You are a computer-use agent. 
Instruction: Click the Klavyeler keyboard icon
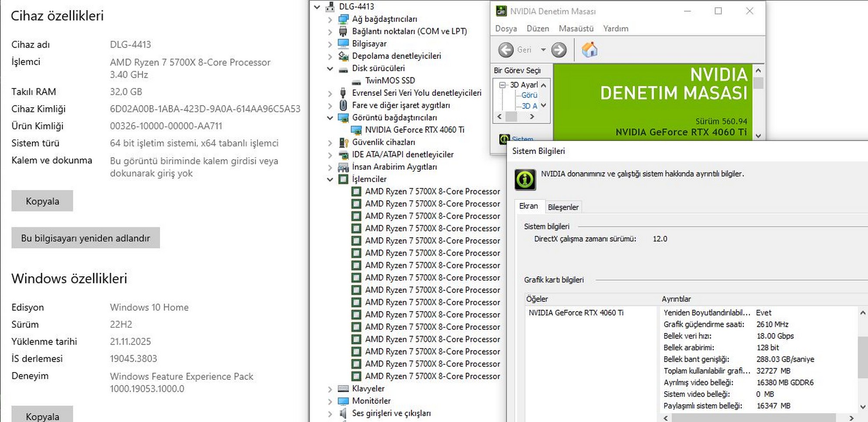(x=343, y=389)
